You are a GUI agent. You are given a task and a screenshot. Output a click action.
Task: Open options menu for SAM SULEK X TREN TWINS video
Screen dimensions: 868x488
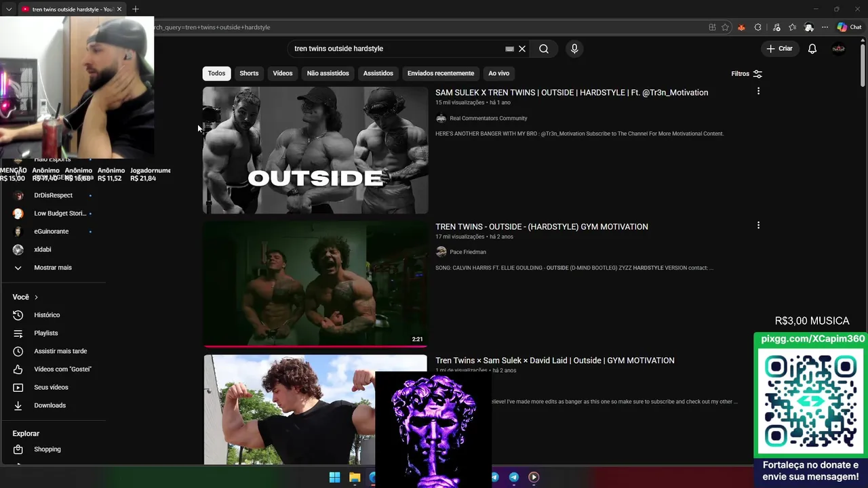(x=758, y=91)
